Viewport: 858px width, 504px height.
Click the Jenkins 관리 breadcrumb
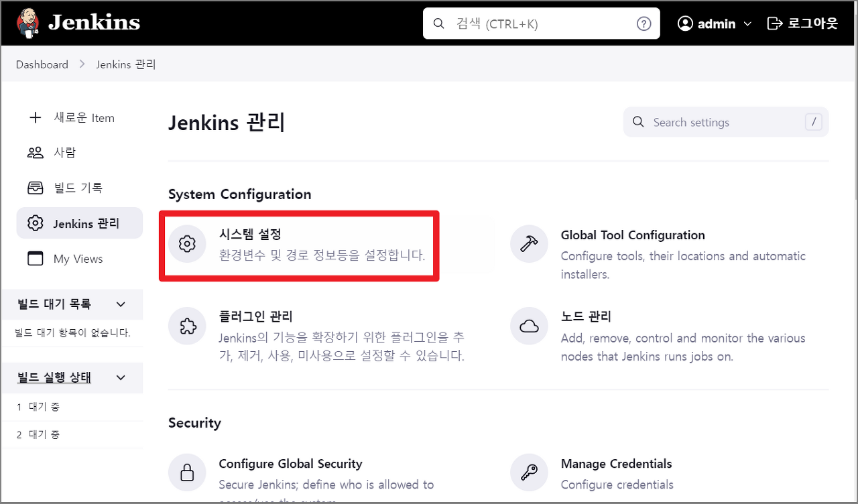(126, 64)
